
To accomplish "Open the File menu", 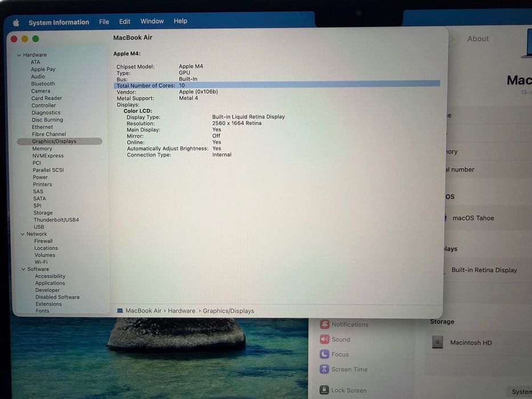I will coord(104,22).
